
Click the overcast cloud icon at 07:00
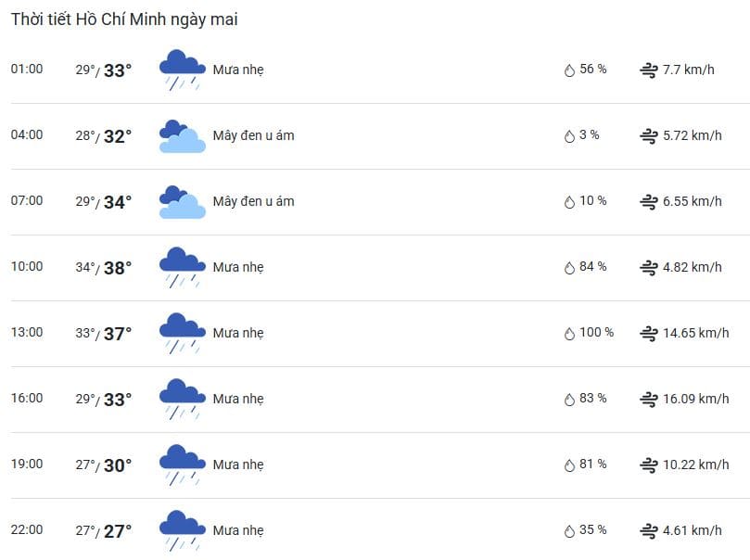coord(183,202)
